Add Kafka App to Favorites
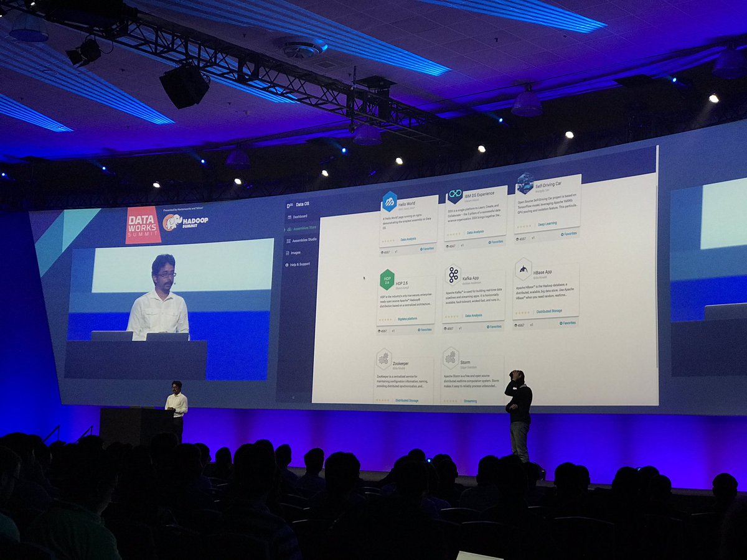747x560 pixels. click(494, 327)
